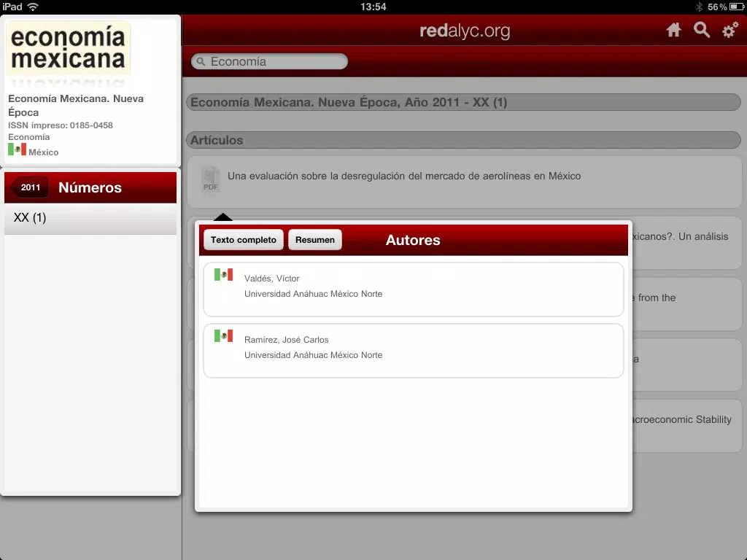Tap redalyc.org title in header
This screenshot has height=560, width=747.
(x=465, y=31)
